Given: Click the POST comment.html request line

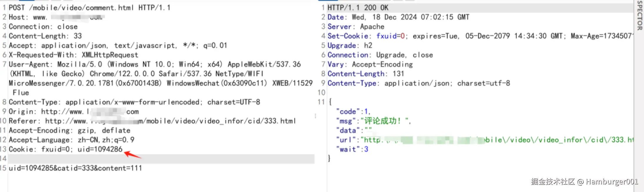Looking at the screenshot, I should tap(89, 8).
